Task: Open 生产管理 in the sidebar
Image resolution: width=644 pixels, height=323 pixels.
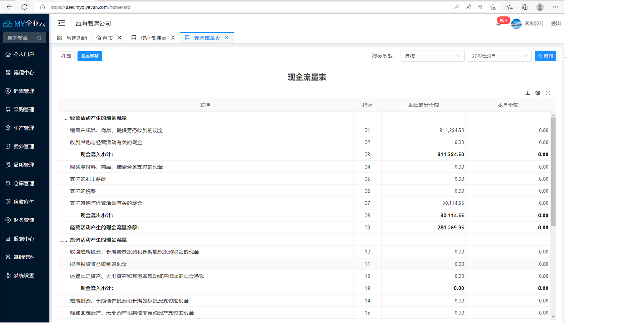Action: (x=24, y=128)
